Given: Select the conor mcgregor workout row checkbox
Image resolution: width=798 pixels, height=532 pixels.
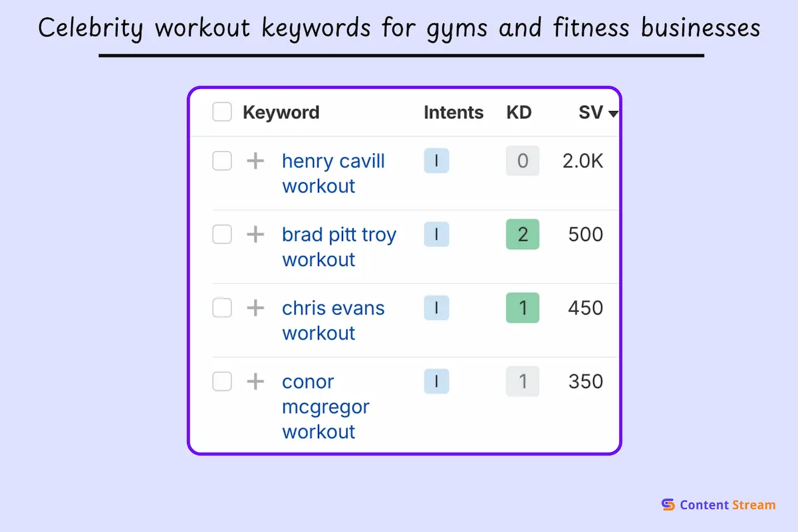Looking at the screenshot, I should point(222,381).
